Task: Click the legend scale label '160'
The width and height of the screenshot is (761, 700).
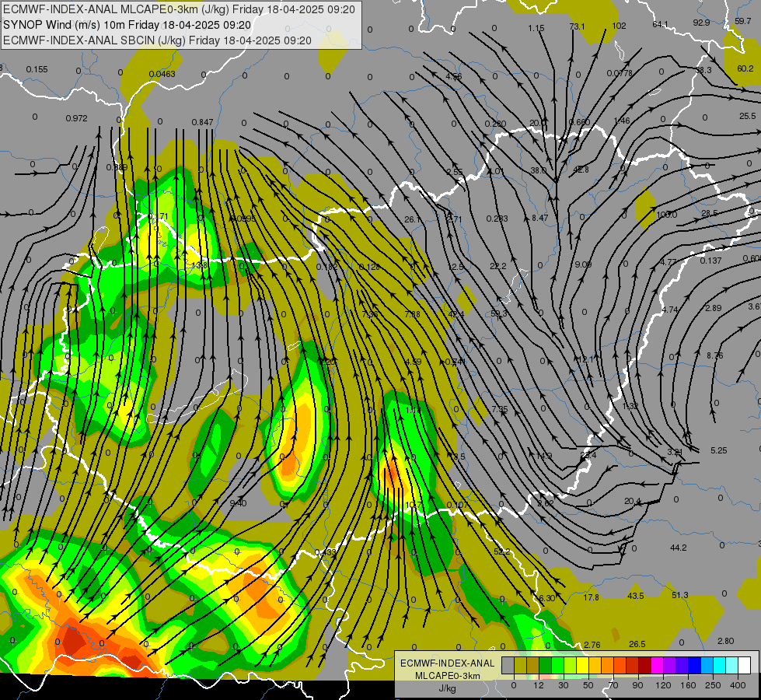Action: coord(688,685)
